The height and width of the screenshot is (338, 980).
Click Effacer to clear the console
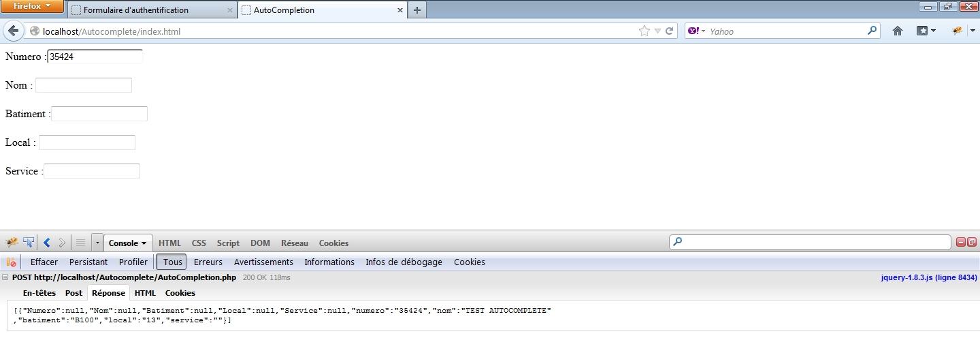click(44, 262)
